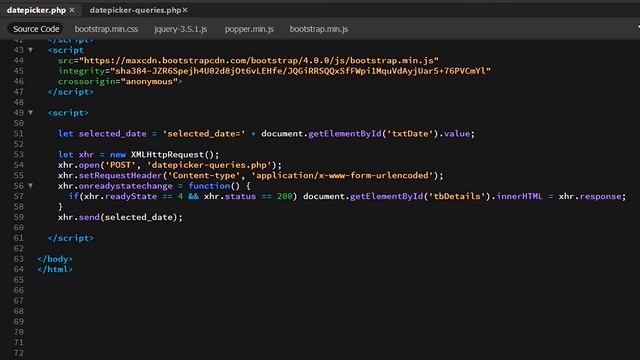Click the 'POST' string on line 54

pyautogui.click(x=120, y=165)
